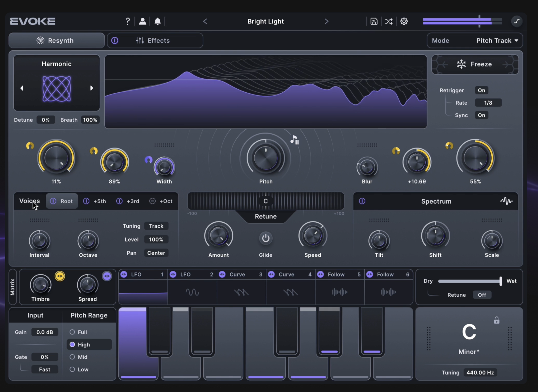This screenshot has width=538, height=392.
Task: Open the Mode Pitch Track dropdown
Action: (x=475, y=41)
